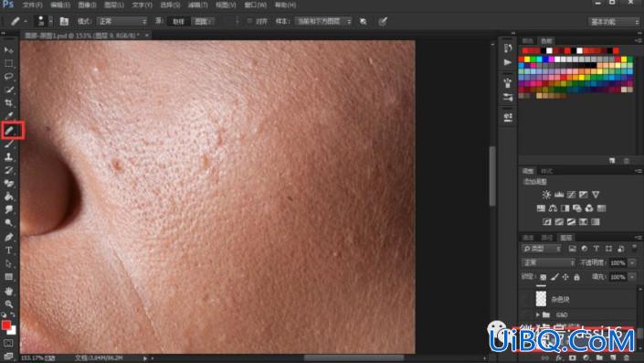Toggle the 对齐 (Aligned) checkbox
This screenshot has width=644, height=363.
(x=249, y=21)
